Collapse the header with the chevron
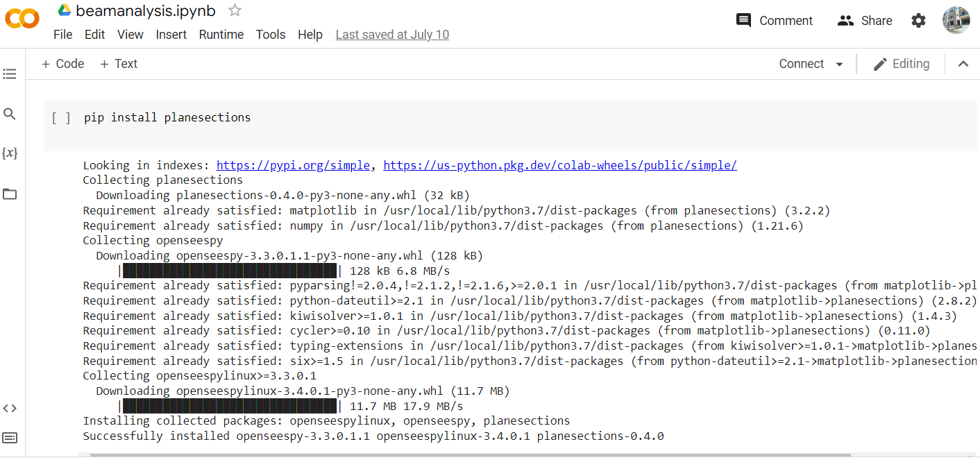The width and height of the screenshot is (980, 460). pyautogui.click(x=963, y=63)
